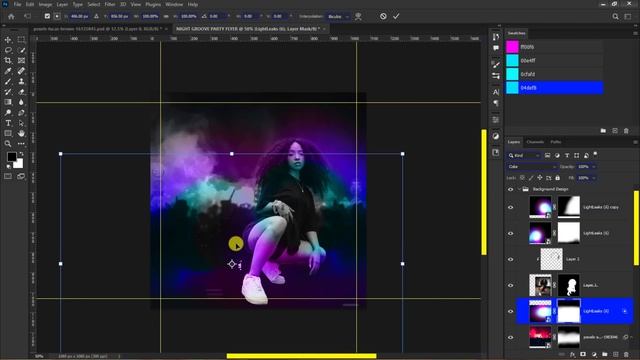Cancel the transform with the cancel icon
This screenshot has height=360, width=640.
click(x=383, y=16)
